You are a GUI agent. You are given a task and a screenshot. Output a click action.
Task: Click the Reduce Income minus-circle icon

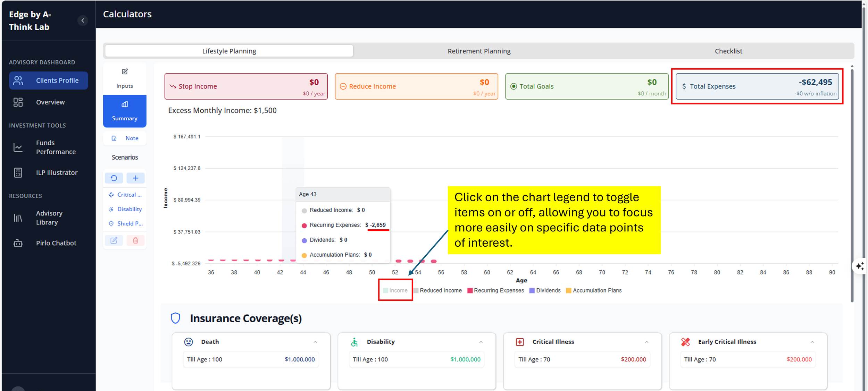click(x=343, y=86)
